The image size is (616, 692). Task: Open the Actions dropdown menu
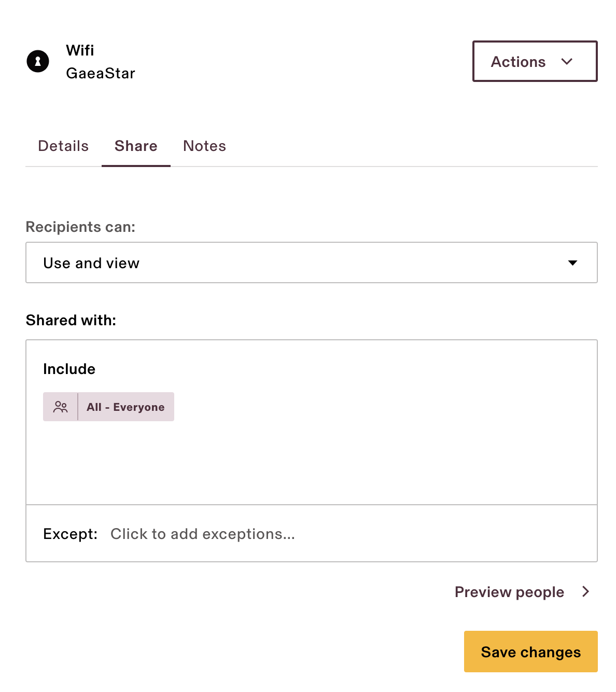point(534,61)
